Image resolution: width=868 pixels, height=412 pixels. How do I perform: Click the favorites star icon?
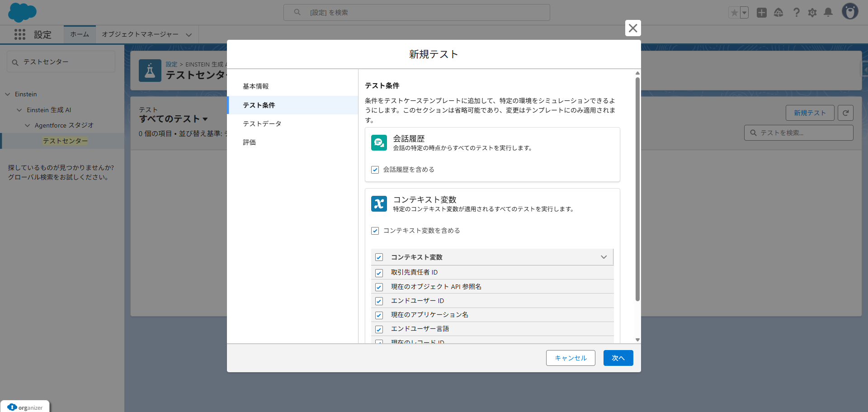pos(734,13)
